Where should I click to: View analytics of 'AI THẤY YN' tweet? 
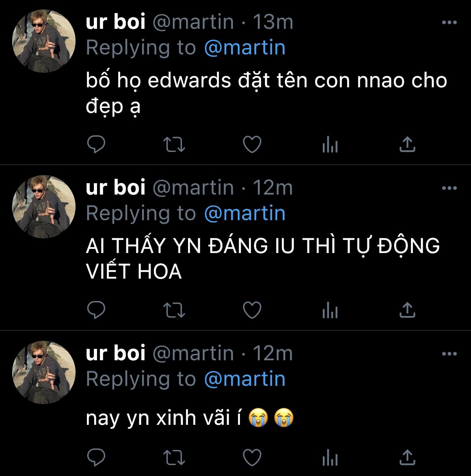point(330,310)
